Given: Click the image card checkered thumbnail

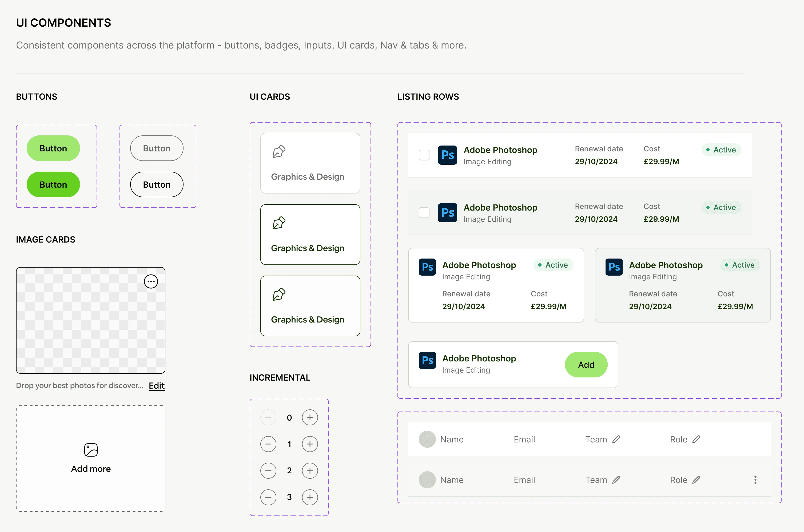Looking at the screenshot, I should coord(91,320).
